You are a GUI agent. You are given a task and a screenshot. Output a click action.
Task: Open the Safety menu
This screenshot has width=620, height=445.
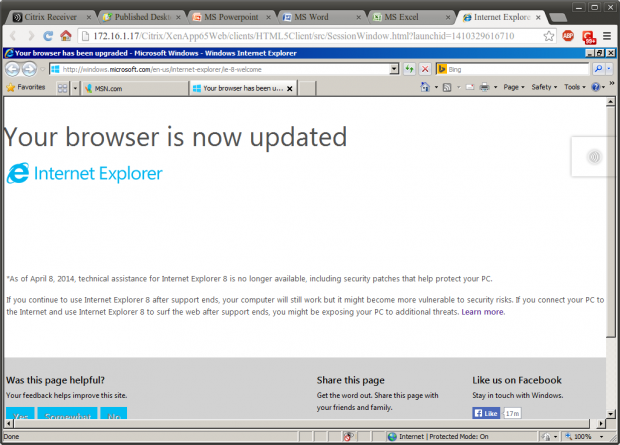click(x=544, y=87)
